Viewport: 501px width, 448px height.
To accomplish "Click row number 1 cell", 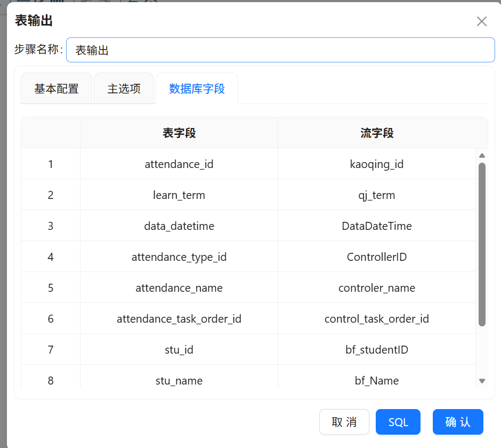I will (51, 164).
